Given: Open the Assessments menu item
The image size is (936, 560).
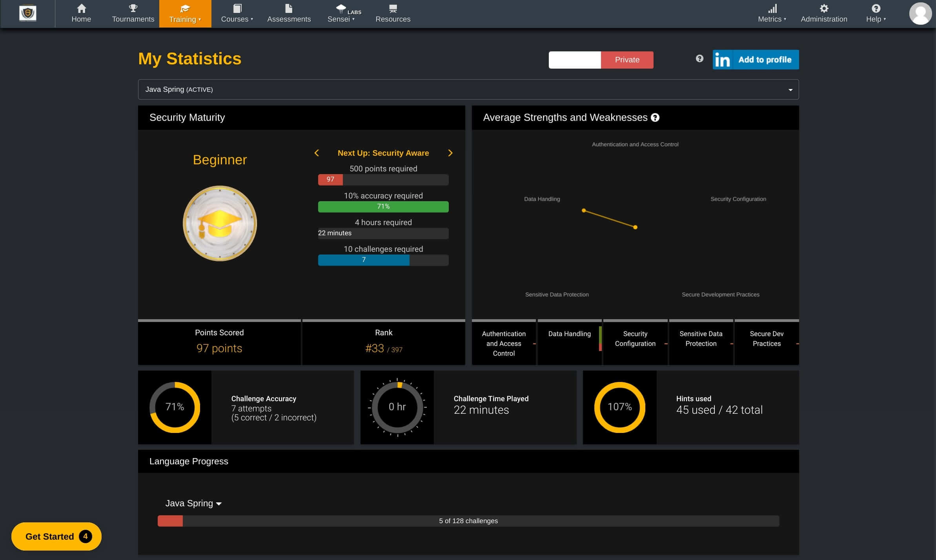Looking at the screenshot, I should tap(289, 14).
